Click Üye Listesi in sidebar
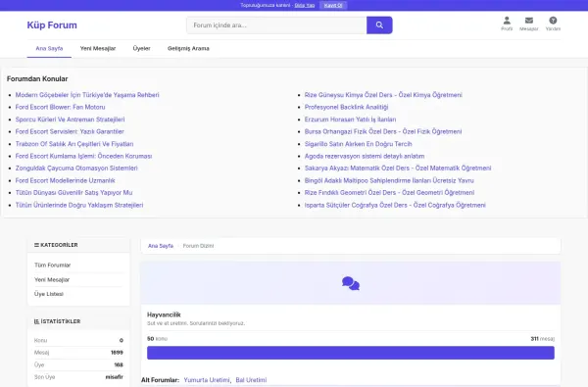 pos(49,294)
